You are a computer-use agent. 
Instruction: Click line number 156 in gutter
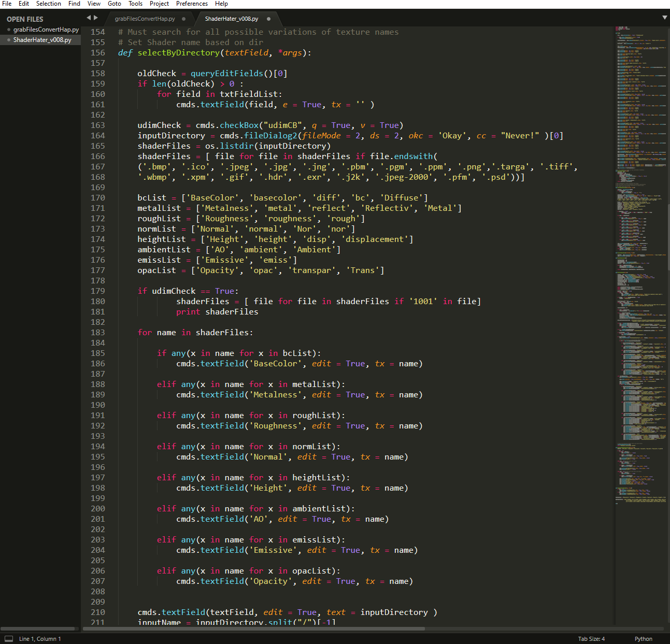pos(98,53)
